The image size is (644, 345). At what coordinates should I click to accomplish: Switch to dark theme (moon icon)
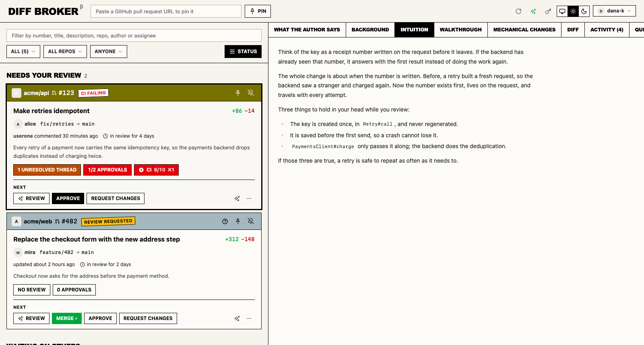click(x=584, y=11)
